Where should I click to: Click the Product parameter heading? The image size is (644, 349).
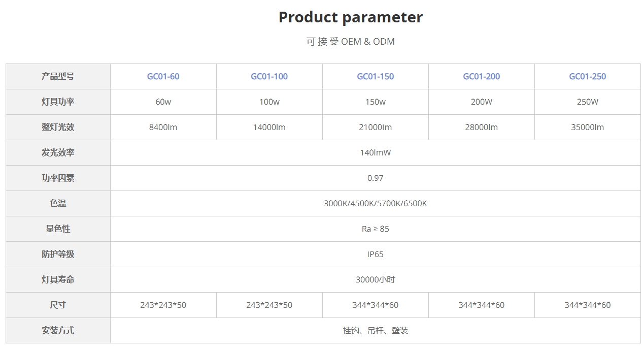pos(350,17)
